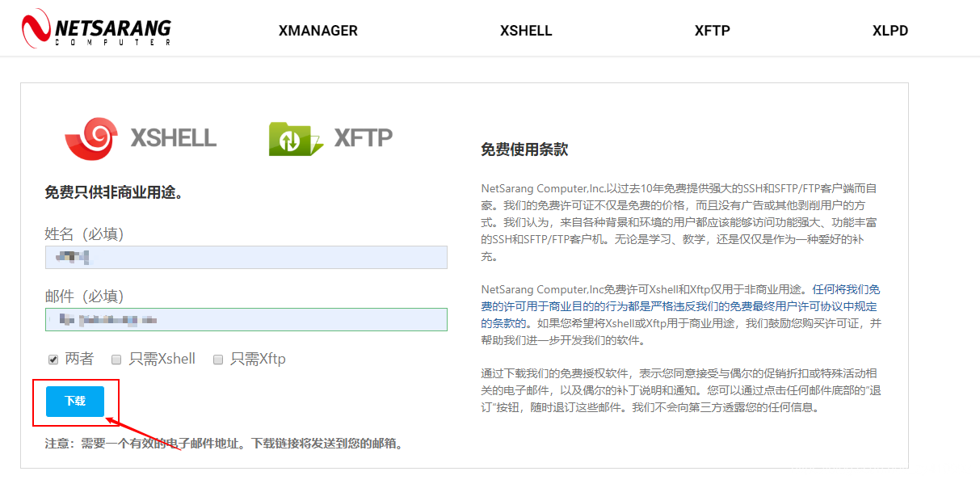Click the 姓名 (必填) label
Viewport: 980px width, 484px height.
(x=84, y=234)
